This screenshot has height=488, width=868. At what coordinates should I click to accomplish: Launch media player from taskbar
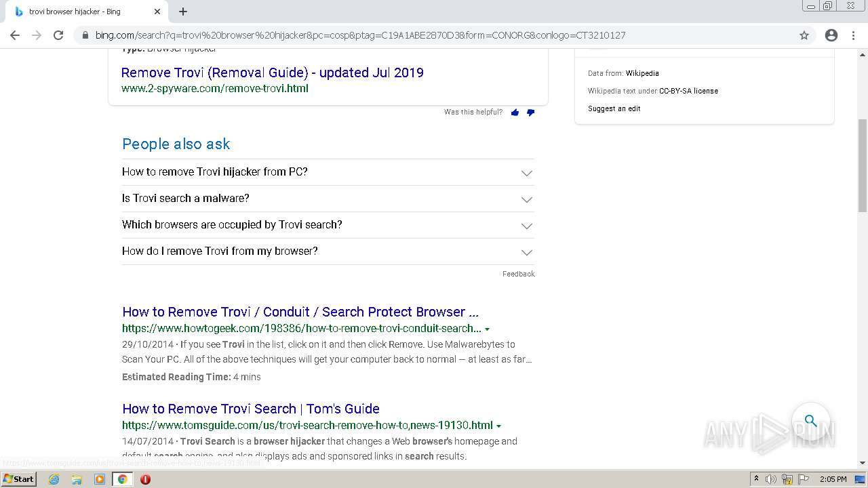[100, 479]
